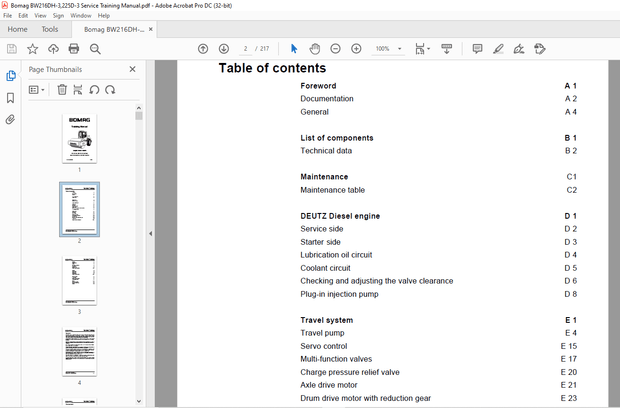Open Page Thumbnails sidebar icon
Viewport: 620px width, 408px height.
pyautogui.click(x=11, y=76)
